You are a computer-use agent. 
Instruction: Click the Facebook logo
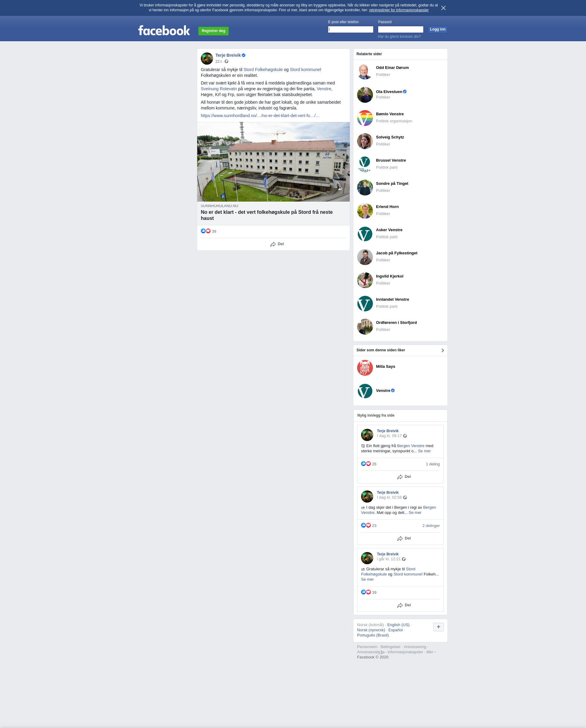click(x=164, y=30)
